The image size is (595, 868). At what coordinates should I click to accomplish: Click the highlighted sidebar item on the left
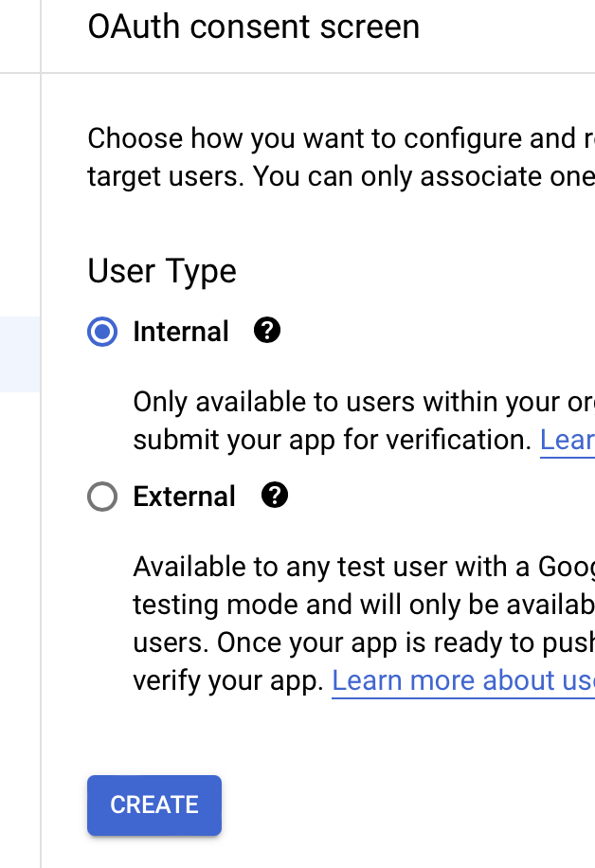coord(19,355)
